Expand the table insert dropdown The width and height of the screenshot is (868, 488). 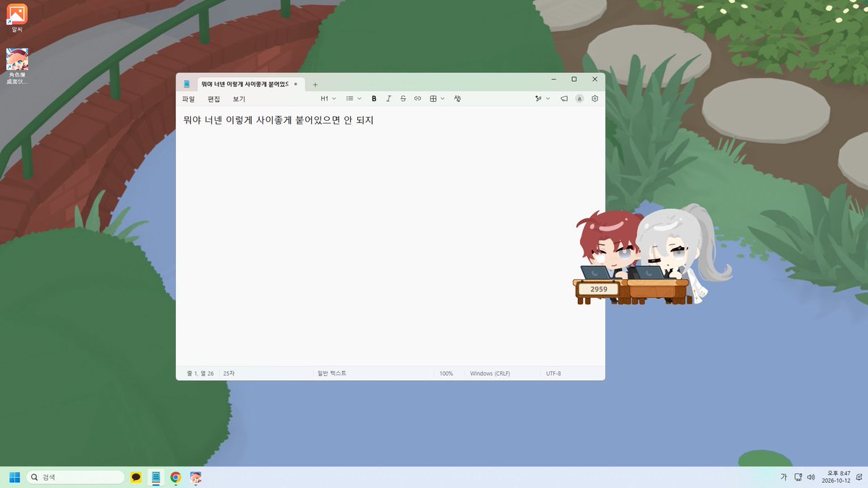pos(437,98)
